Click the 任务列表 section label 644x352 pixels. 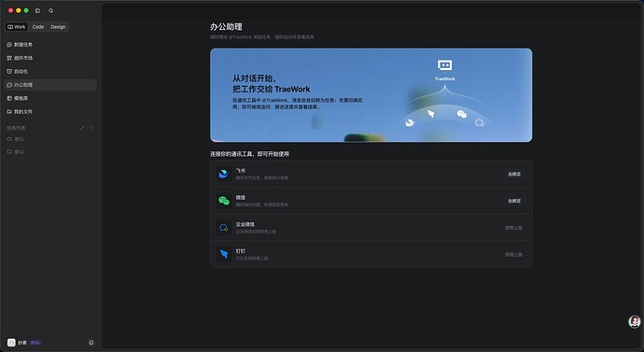pos(16,128)
